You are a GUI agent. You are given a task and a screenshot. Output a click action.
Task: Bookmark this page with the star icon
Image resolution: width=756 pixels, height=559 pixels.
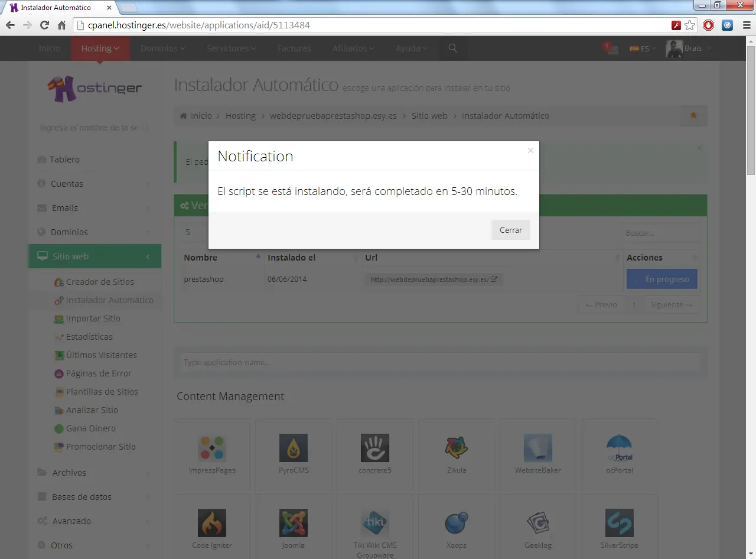coord(690,25)
